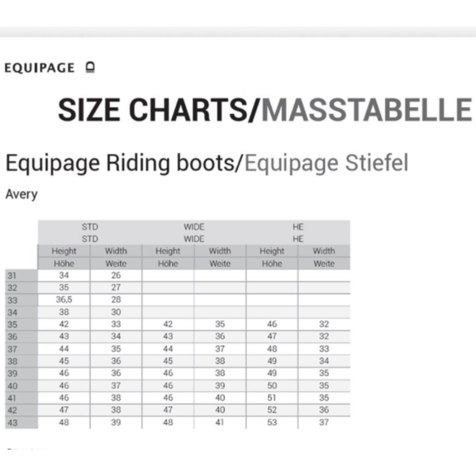
Task: Click the Avery model label
Action: coord(21,194)
